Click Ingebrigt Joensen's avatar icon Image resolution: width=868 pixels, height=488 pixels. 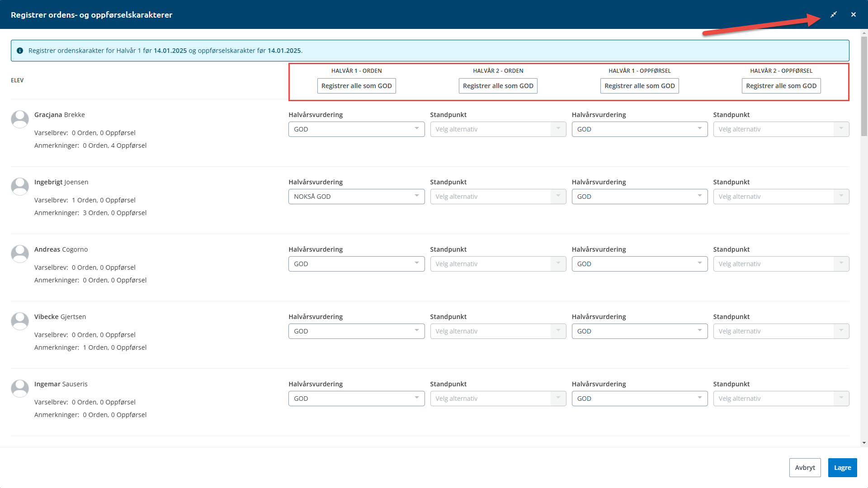tap(20, 187)
